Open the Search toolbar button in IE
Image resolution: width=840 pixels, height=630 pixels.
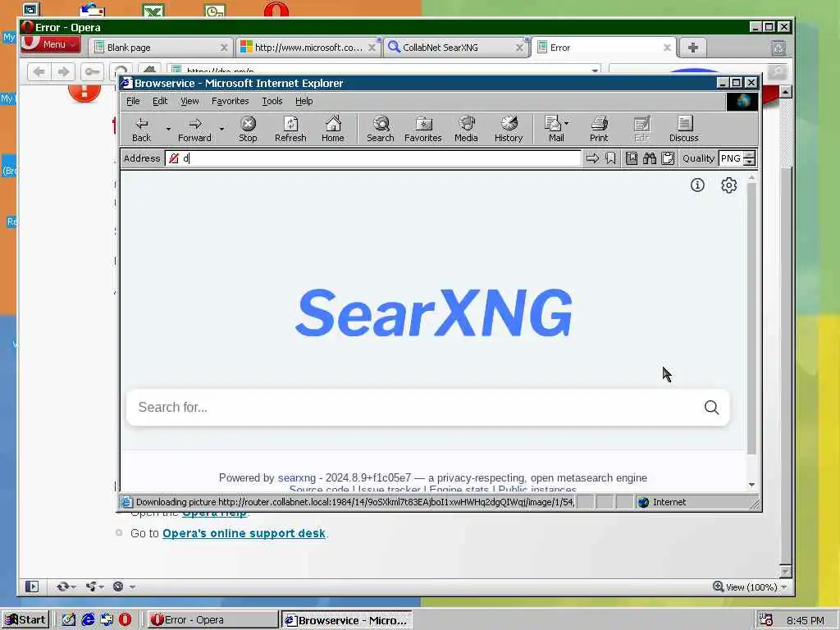click(x=381, y=129)
